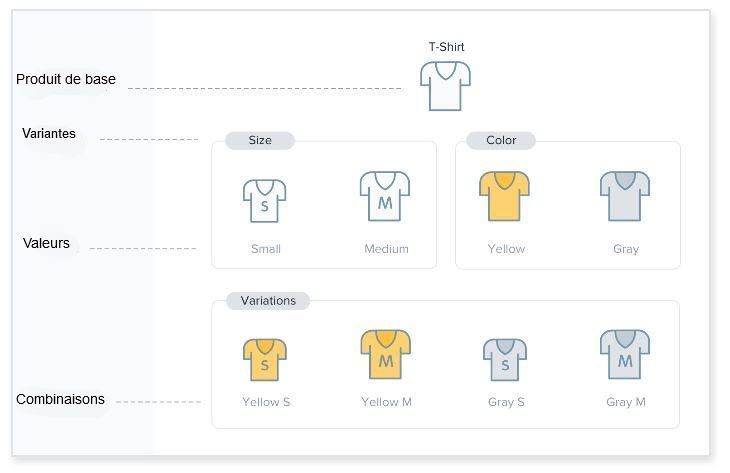
Task: Choose the Yellow color shirt icon
Action: click(504, 196)
